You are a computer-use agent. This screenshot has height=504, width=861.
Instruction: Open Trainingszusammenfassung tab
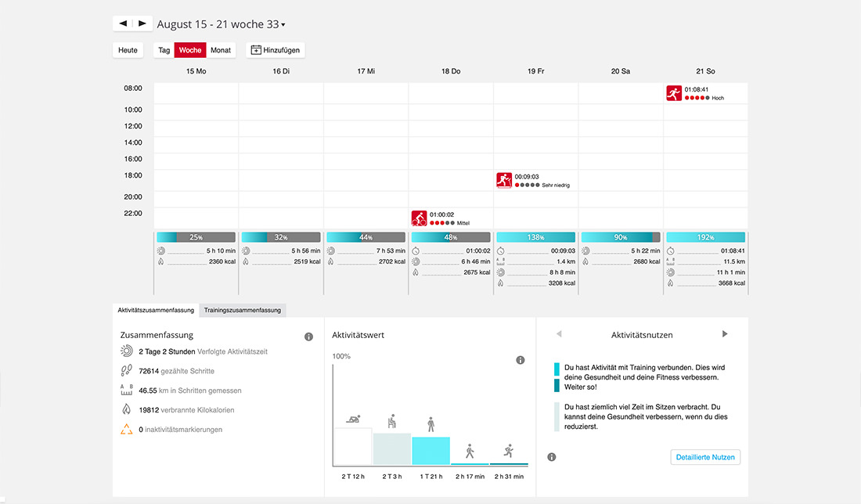point(243,310)
